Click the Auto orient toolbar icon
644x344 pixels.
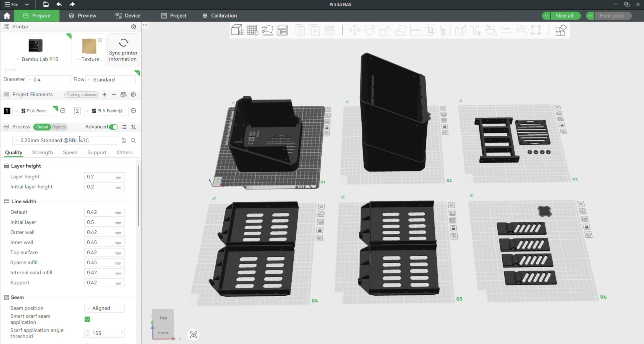click(267, 30)
